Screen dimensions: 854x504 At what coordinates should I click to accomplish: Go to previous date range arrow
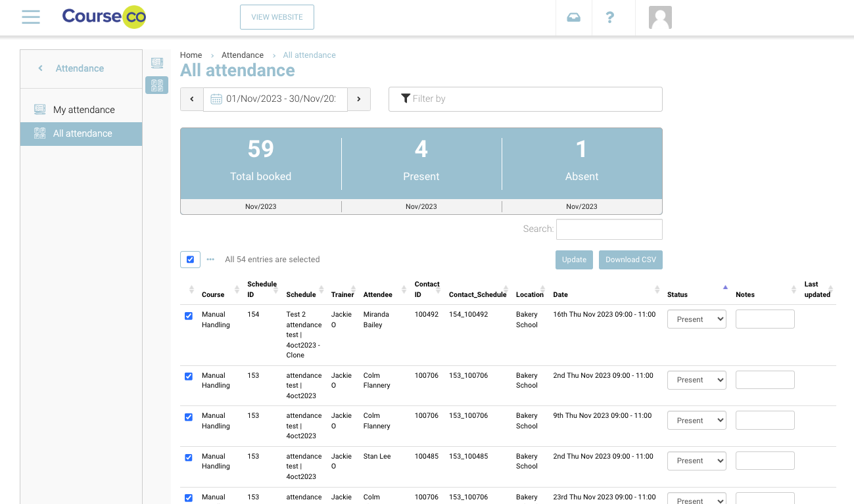pos(192,99)
